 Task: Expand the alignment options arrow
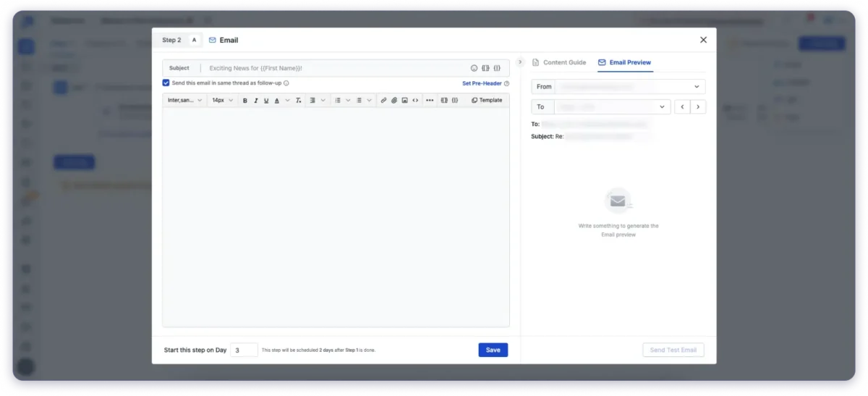pyautogui.click(x=323, y=101)
